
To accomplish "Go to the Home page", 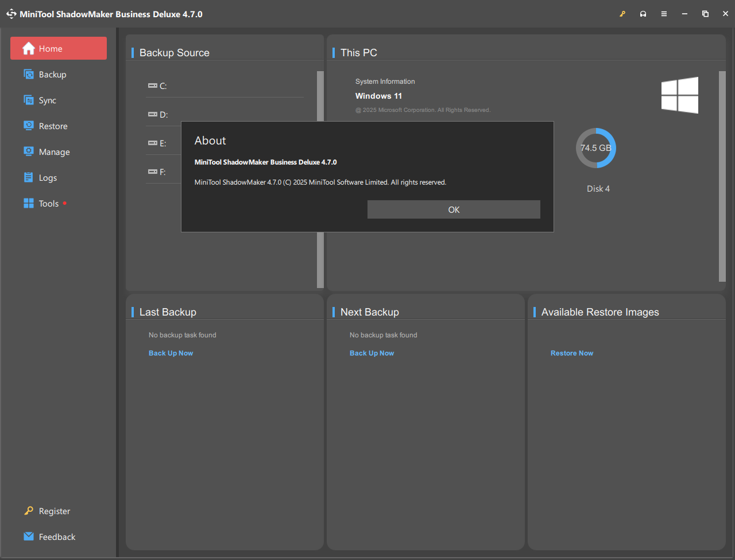I will click(x=59, y=48).
